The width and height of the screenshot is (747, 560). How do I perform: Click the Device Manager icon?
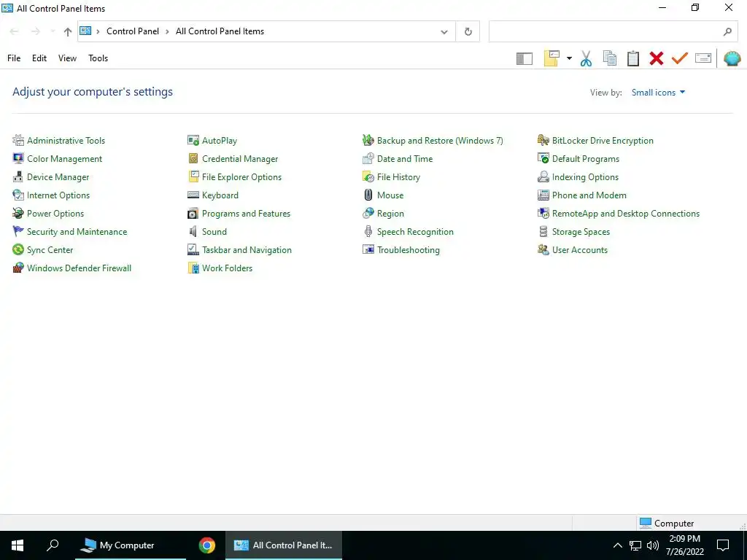(18, 176)
